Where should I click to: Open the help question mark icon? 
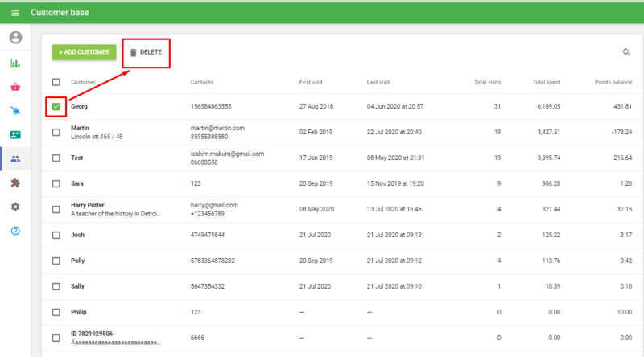15,231
